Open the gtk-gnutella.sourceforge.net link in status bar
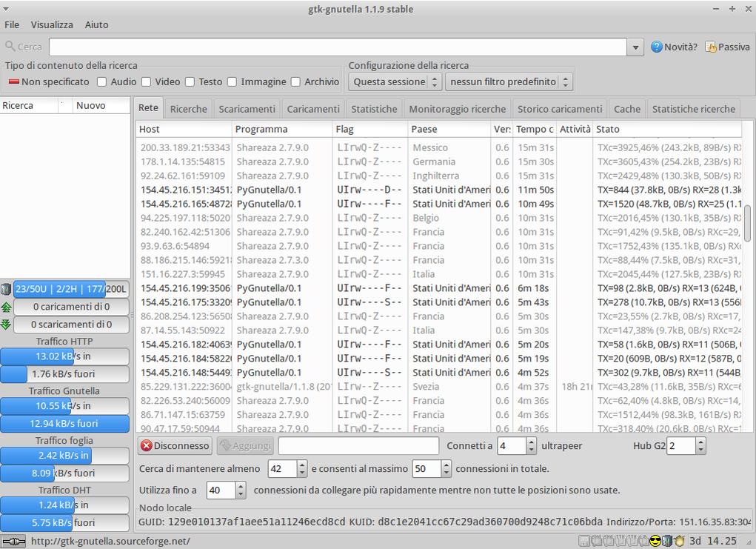756x549 pixels. pos(110,542)
